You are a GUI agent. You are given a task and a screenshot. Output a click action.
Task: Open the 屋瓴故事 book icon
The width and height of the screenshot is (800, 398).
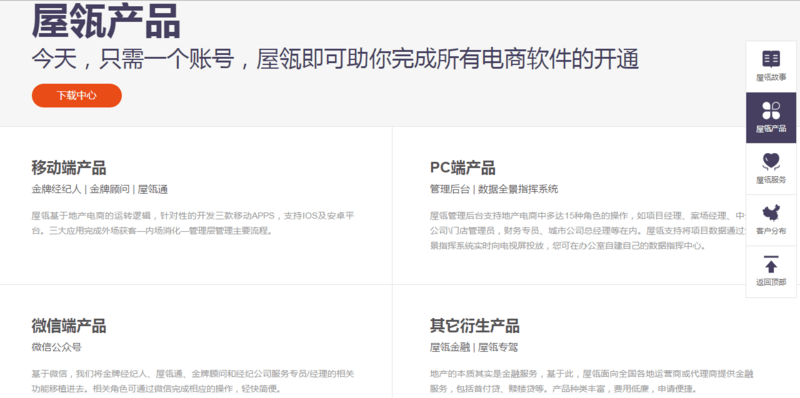click(x=771, y=59)
